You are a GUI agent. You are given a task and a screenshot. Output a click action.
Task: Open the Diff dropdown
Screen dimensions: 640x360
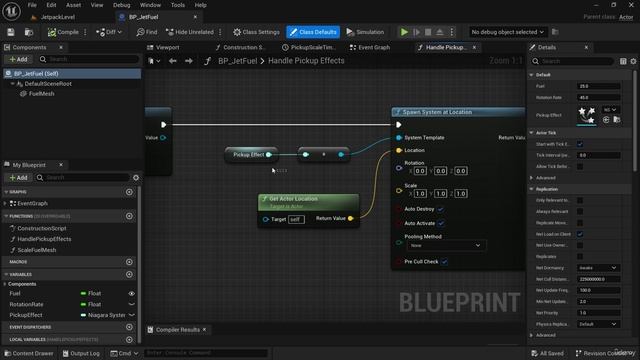(x=109, y=32)
